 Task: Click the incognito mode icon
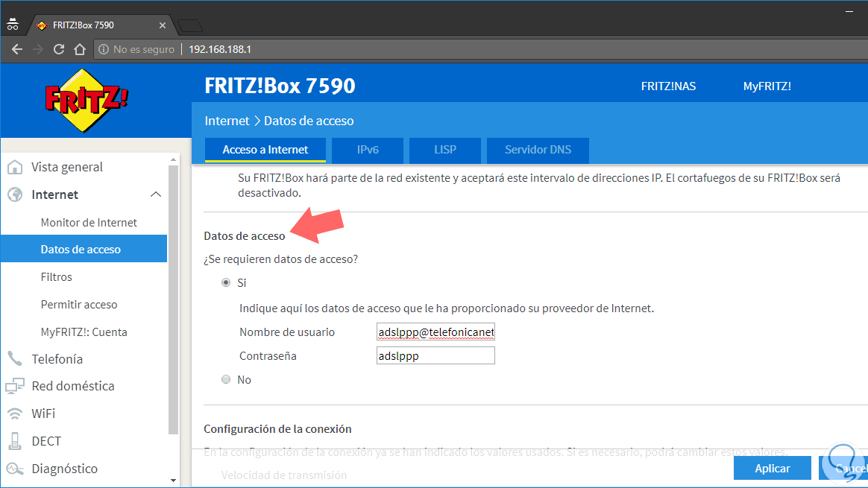point(13,25)
